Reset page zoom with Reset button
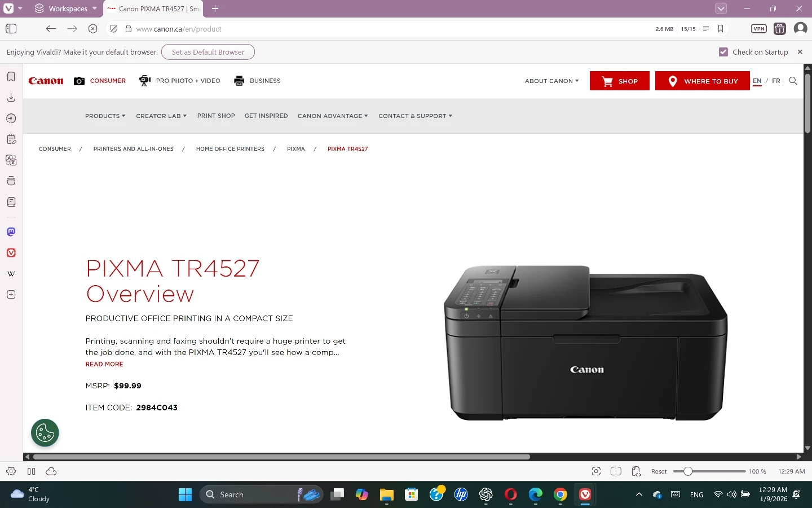Viewport: 812px width, 508px height. 659,471
